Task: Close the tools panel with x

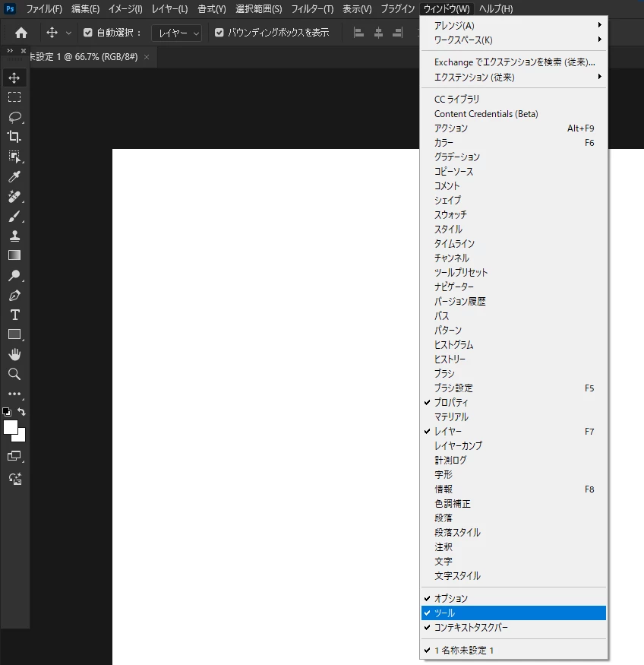Action: pyautogui.click(x=24, y=50)
